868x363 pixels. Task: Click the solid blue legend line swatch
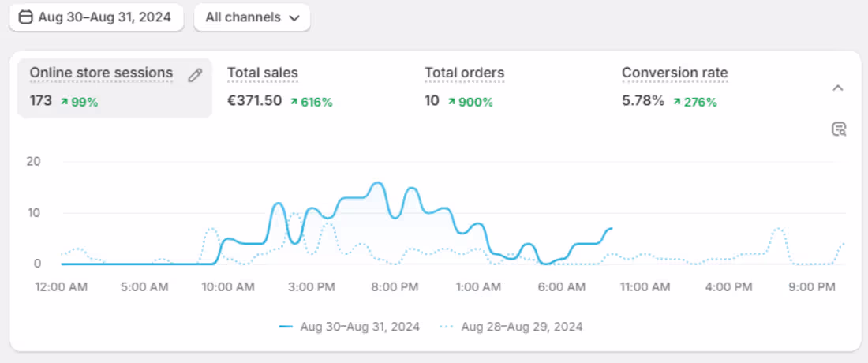(286, 326)
